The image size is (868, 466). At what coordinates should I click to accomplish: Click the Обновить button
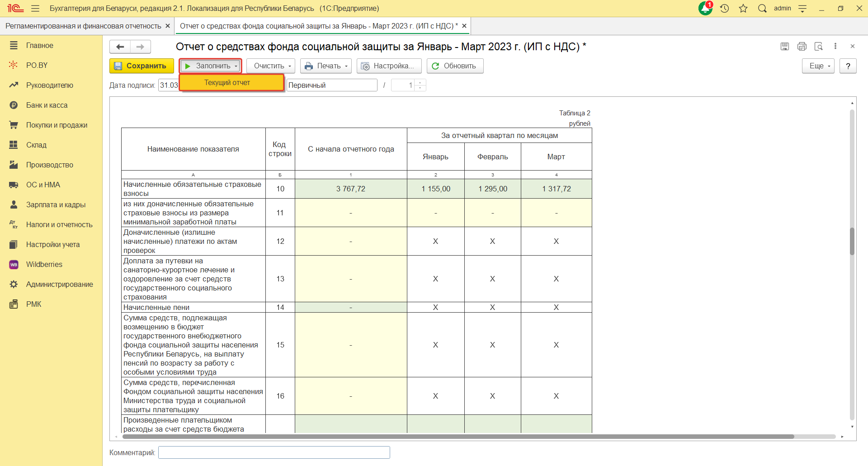[x=454, y=66]
